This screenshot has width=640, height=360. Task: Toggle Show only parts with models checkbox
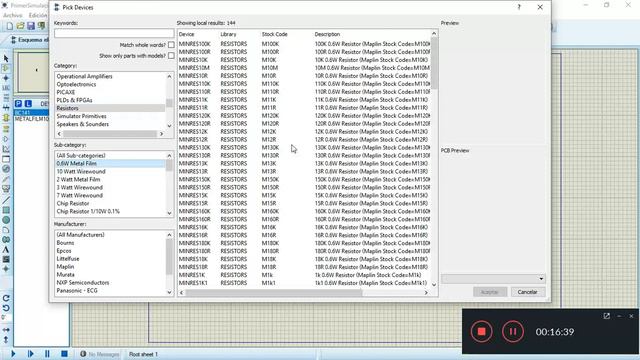[171, 56]
